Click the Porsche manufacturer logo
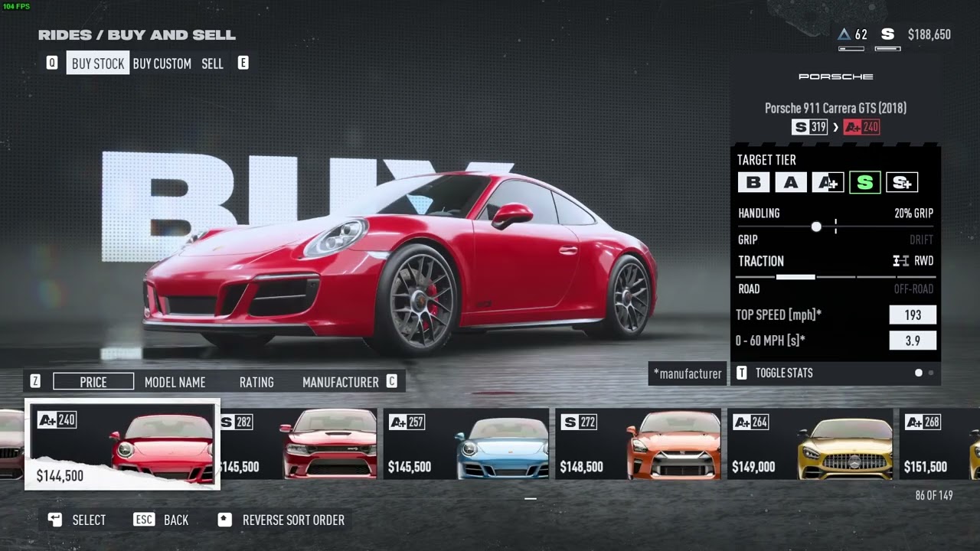Viewport: 980px width, 551px height. (x=836, y=77)
